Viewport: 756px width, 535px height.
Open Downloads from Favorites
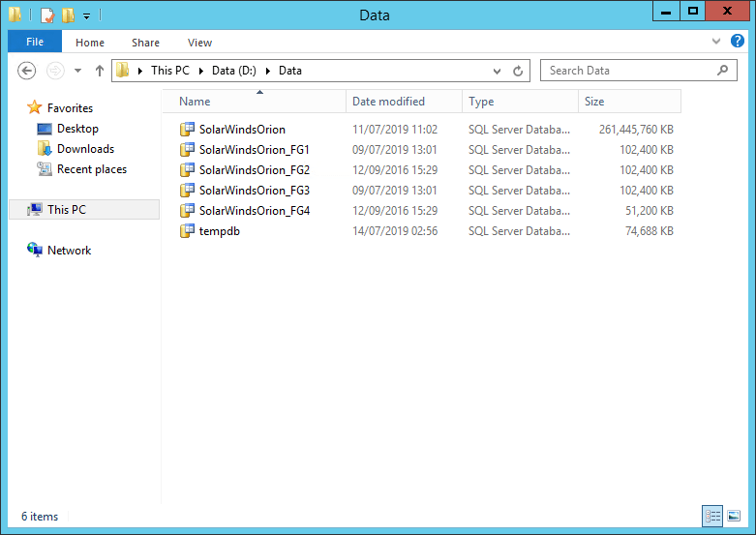[x=85, y=149]
